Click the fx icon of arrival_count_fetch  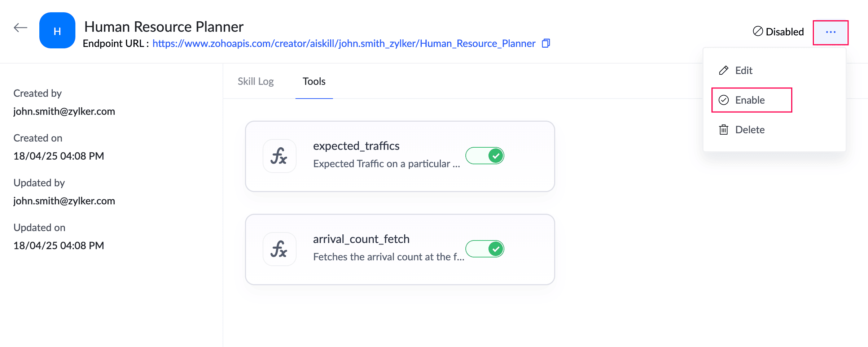coord(280,249)
